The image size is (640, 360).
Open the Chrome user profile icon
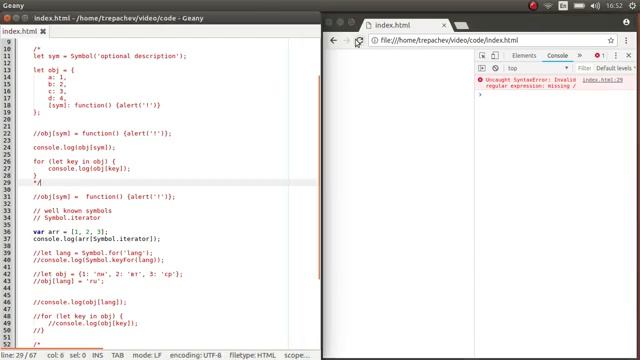[x=626, y=22]
